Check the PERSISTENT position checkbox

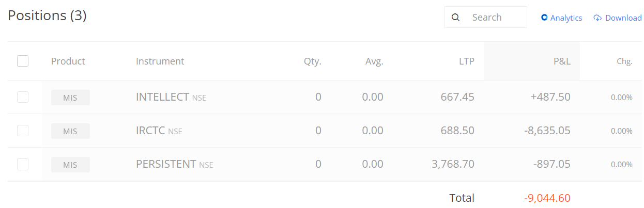(x=23, y=164)
